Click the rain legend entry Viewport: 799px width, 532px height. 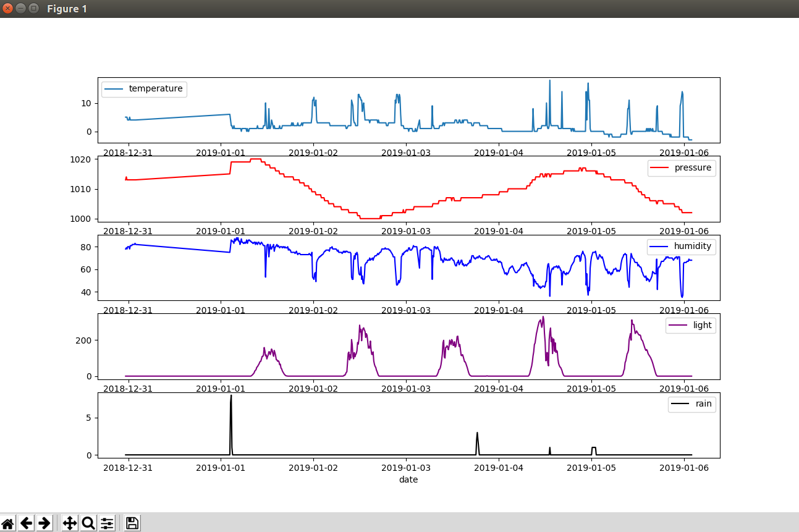692,404
